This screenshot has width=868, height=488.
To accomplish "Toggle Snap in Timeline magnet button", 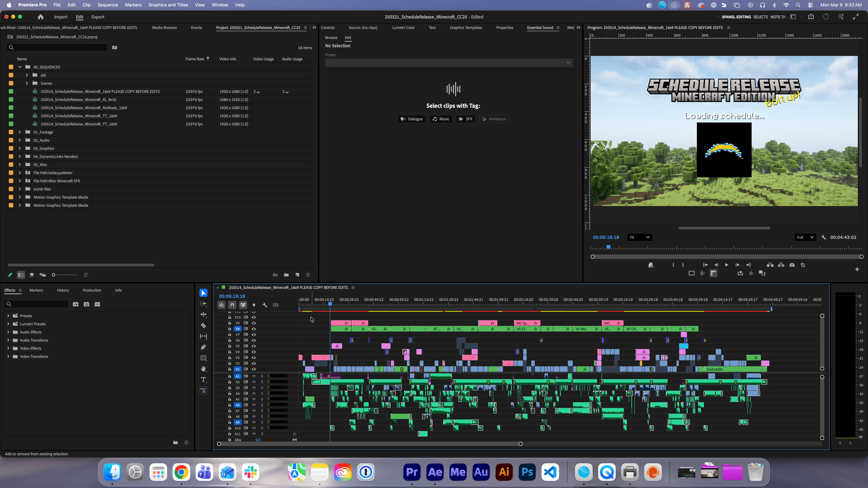I will click(x=232, y=305).
